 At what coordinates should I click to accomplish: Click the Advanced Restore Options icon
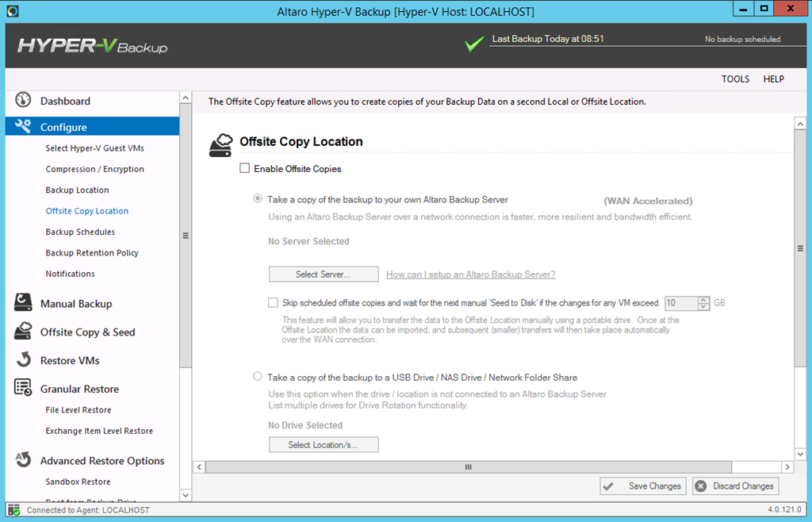pos(23,459)
